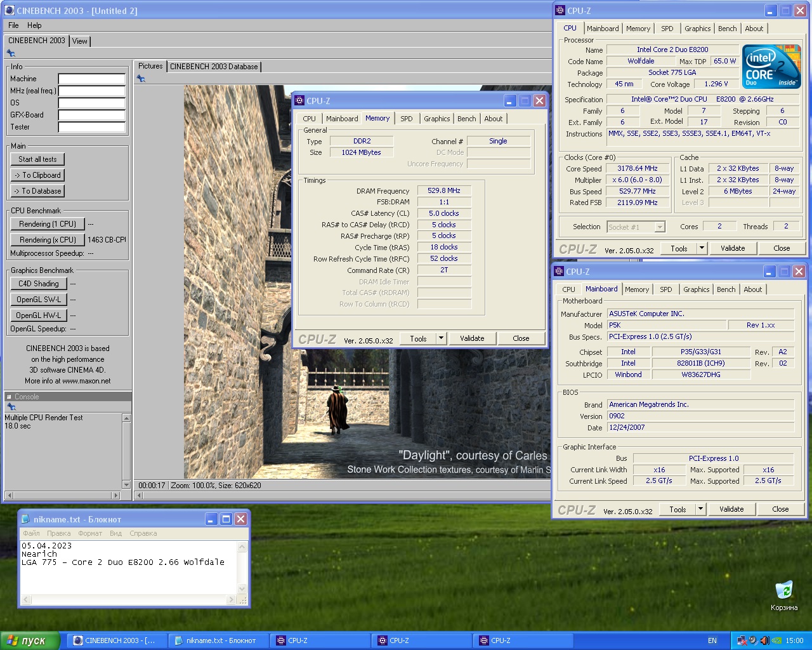812x650 pixels.
Task: Open the Tools dropdown arrow in CPU tab window
Action: tap(702, 248)
